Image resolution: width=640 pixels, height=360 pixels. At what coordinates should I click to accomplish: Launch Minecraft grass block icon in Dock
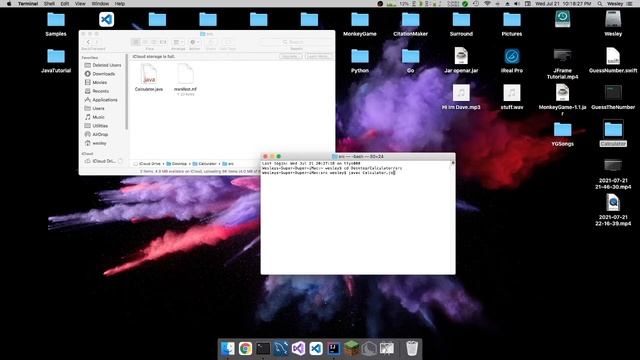[x=351, y=349]
